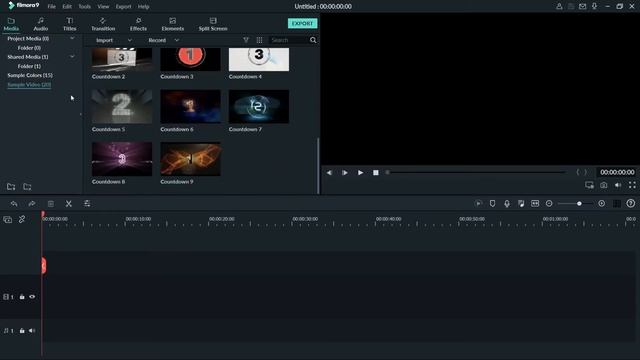Collapse the Project Media chevron
This screenshot has height=360, width=640.
72,38
